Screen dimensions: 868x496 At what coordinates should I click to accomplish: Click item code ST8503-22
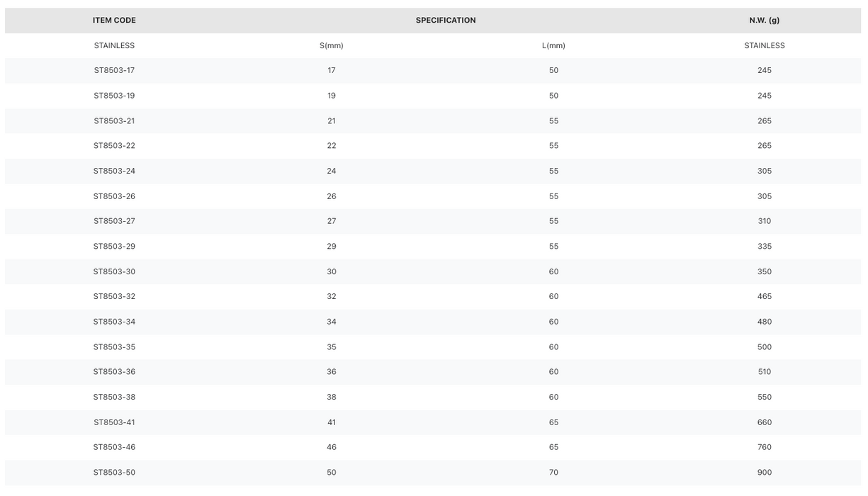pos(114,146)
